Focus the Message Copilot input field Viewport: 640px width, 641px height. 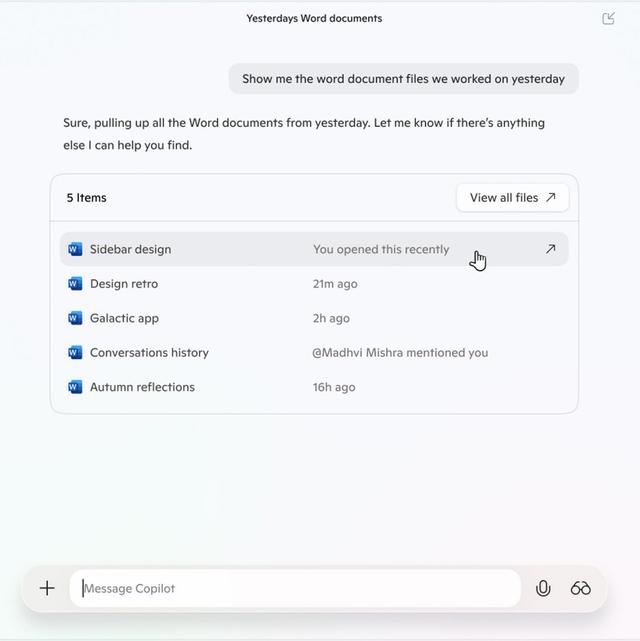click(x=295, y=588)
